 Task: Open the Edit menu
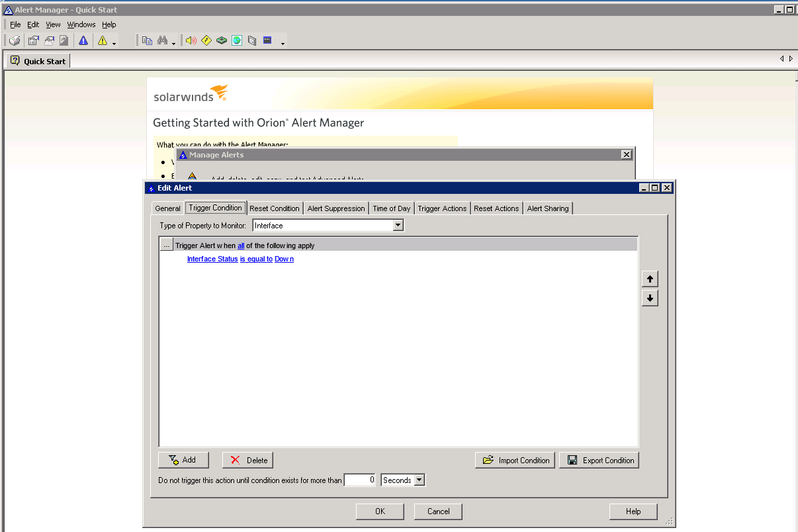pyautogui.click(x=33, y=24)
